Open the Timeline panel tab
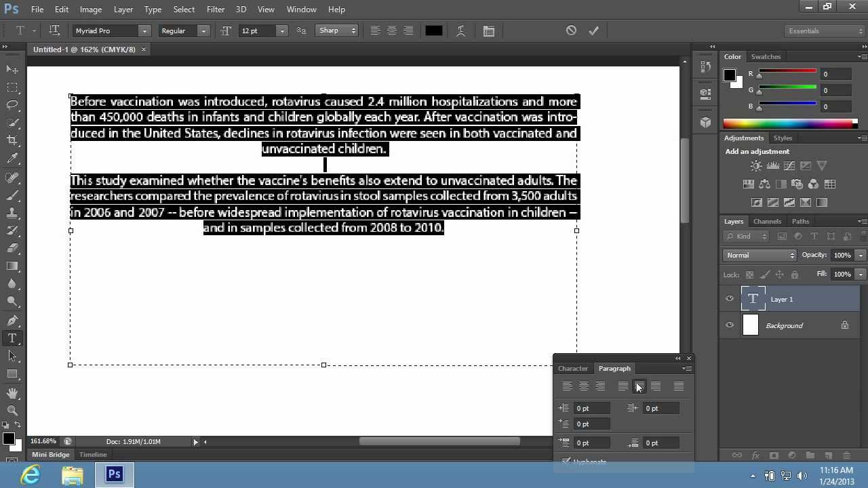 coord(93,455)
